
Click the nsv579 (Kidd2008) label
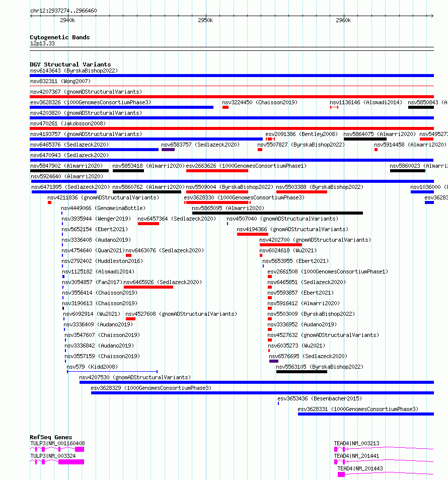tap(92, 367)
